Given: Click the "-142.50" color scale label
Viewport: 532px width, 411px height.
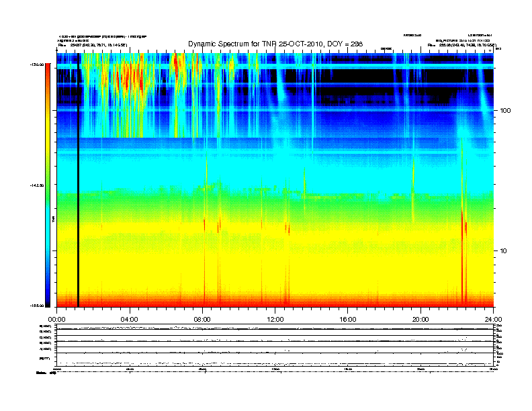Looking at the screenshot, I should point(37,185).
